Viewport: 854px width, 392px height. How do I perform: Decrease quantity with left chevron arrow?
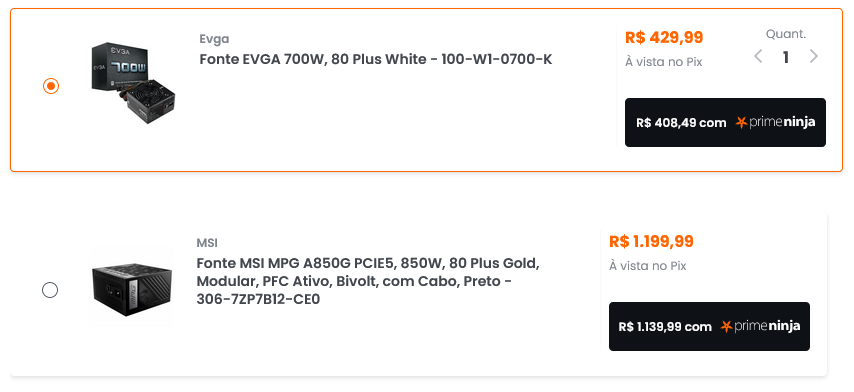[x=758, y=56]
